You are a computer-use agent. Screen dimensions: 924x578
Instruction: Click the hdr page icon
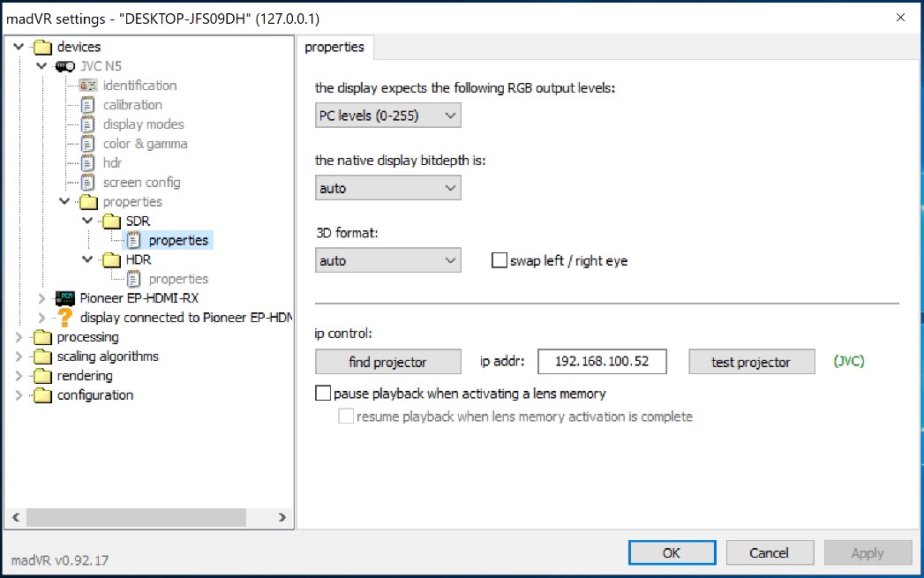tap(87, 163)
